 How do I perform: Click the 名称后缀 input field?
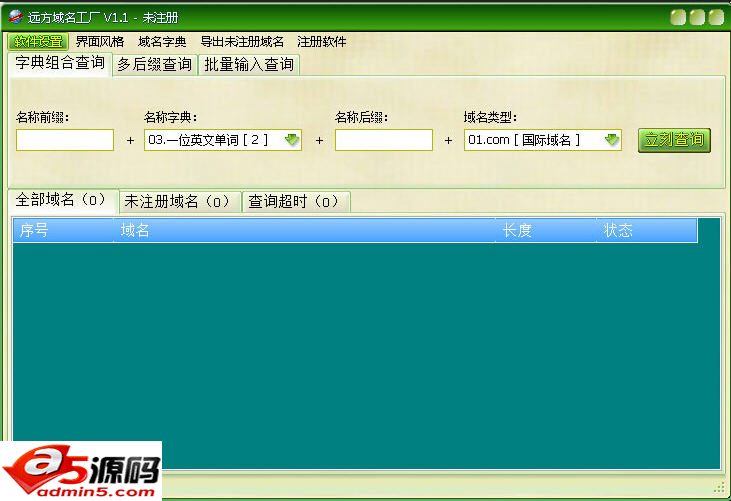[x=384, y=140]
